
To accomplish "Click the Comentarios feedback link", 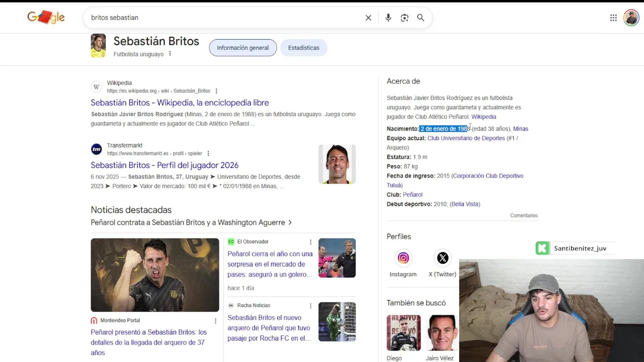I will coord(524,216).
